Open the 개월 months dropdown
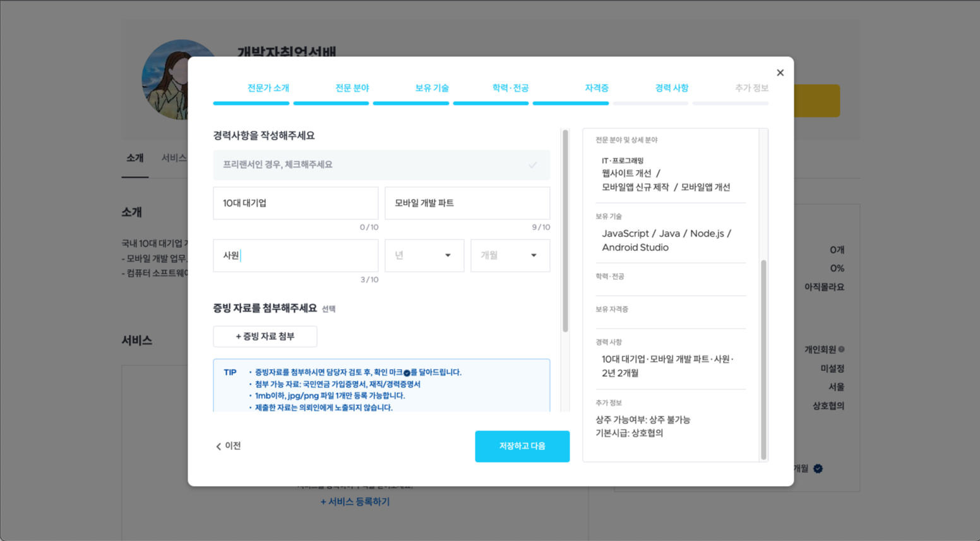The width and height of the screenshot is (980, 541). coord(510,255)
